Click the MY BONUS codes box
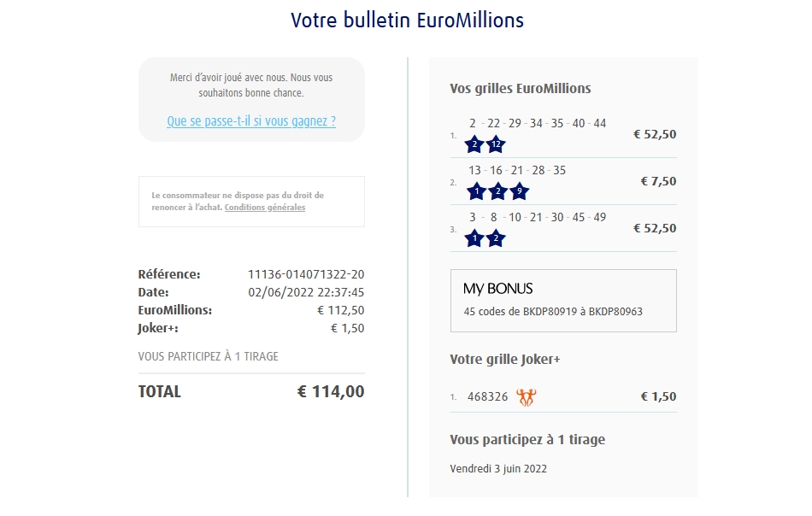 point(563,301)
